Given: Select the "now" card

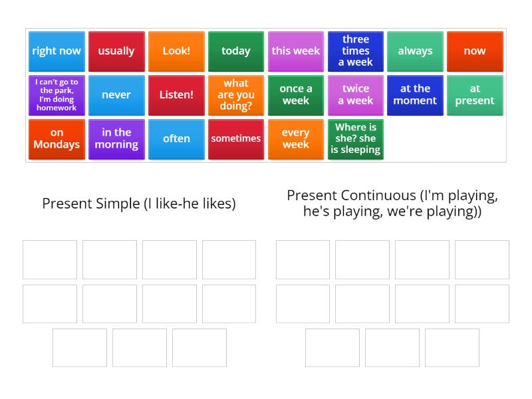Looking at the screenshot, I should point(475,51).
